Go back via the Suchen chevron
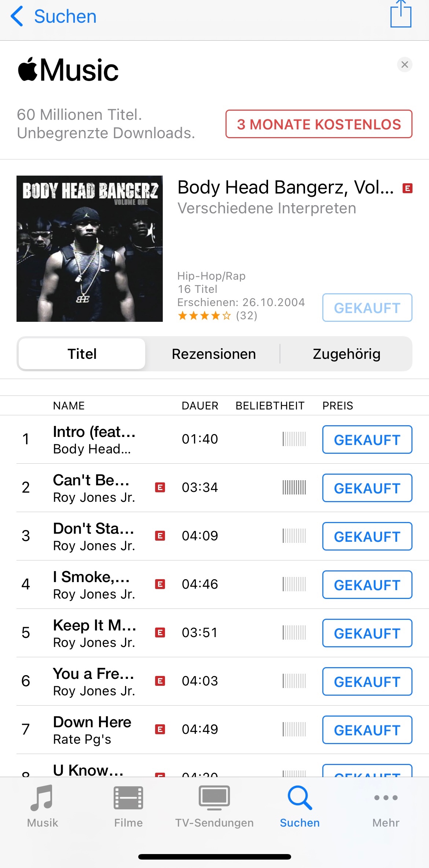This screenshot has width=429, height=868. tap(17, 16)
